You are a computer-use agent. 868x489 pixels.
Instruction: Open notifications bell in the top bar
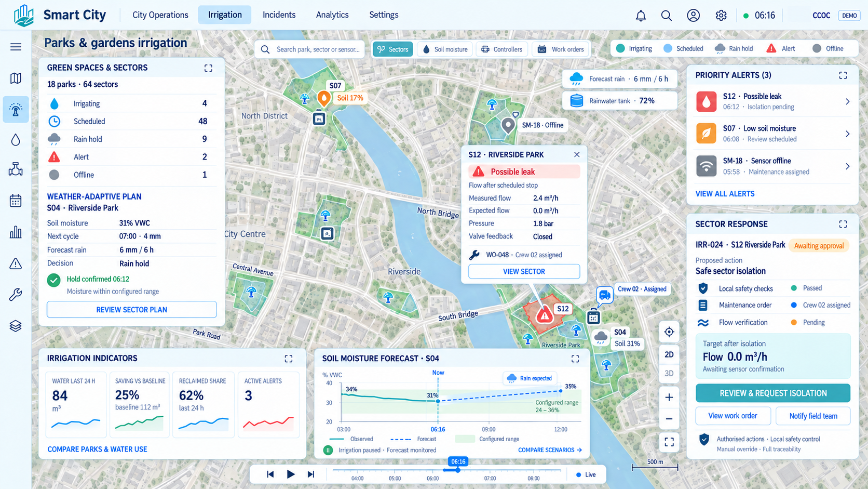(x=641, y=16)
